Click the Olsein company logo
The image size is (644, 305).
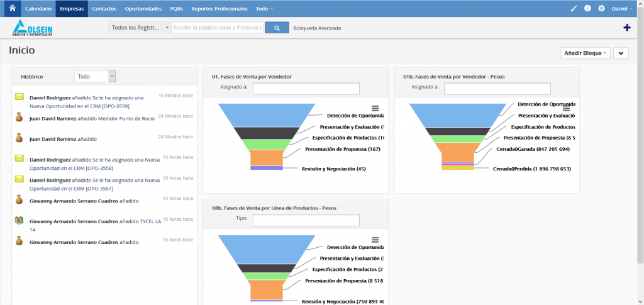[x=33, y=28]
